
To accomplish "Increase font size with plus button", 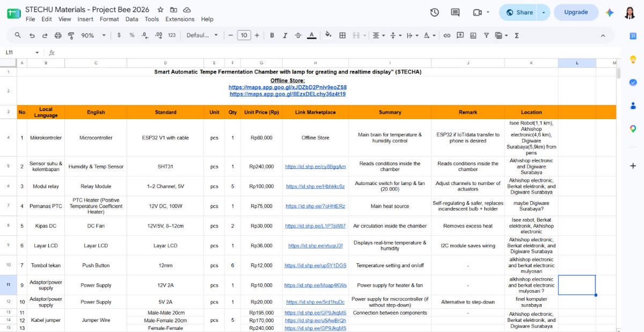I will click(x=257, y=35).
